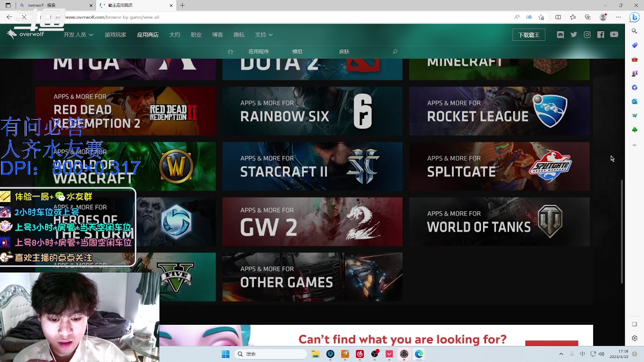Open 游戏玩家 menu item

click(115, 35)
